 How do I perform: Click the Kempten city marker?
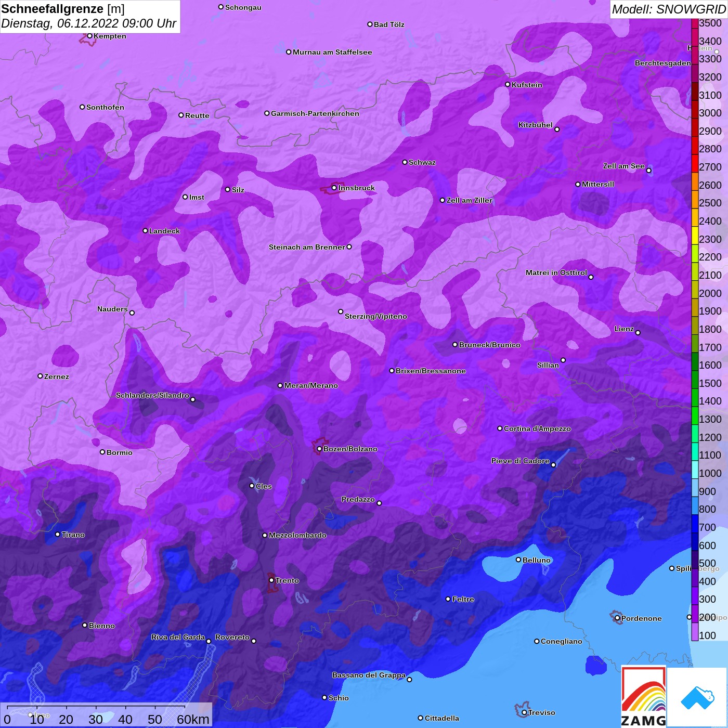(89, 36)
